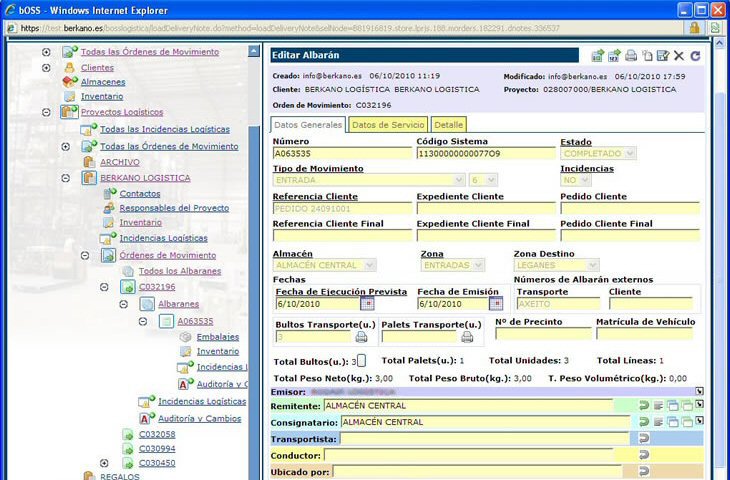The height and width of the screenshot is (480, 730).
Task: Toggle the checkbox next to Total Bultos
Action: coord(362,360)
